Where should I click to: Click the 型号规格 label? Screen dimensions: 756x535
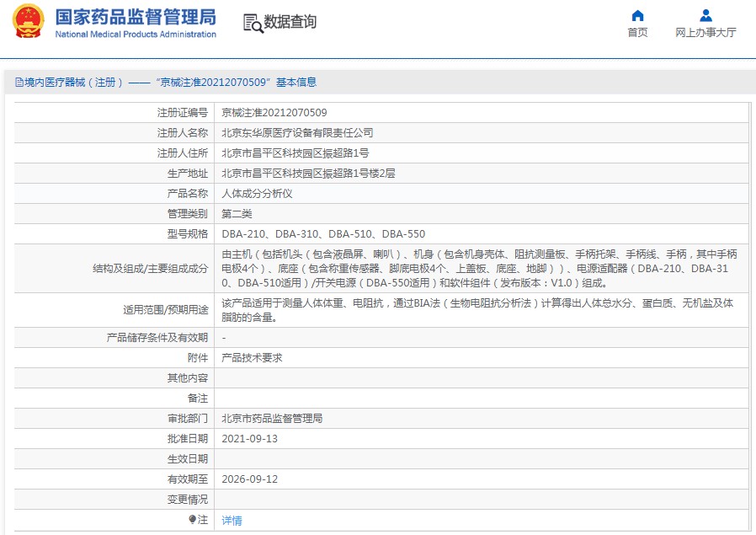click(188, 234)
